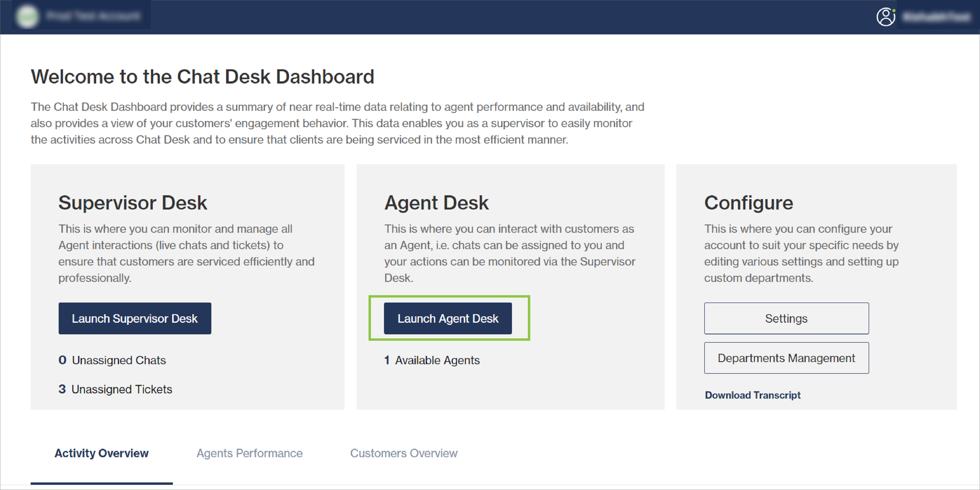Screen dimensions: 980x490
Task: Click the account logo in top-left corner
Action: click(27, 17)
